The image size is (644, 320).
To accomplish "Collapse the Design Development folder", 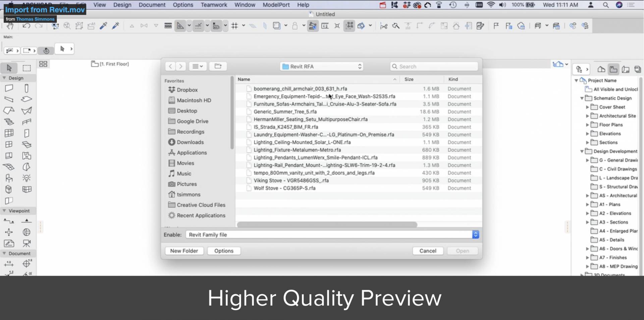I will click(582, 151).
